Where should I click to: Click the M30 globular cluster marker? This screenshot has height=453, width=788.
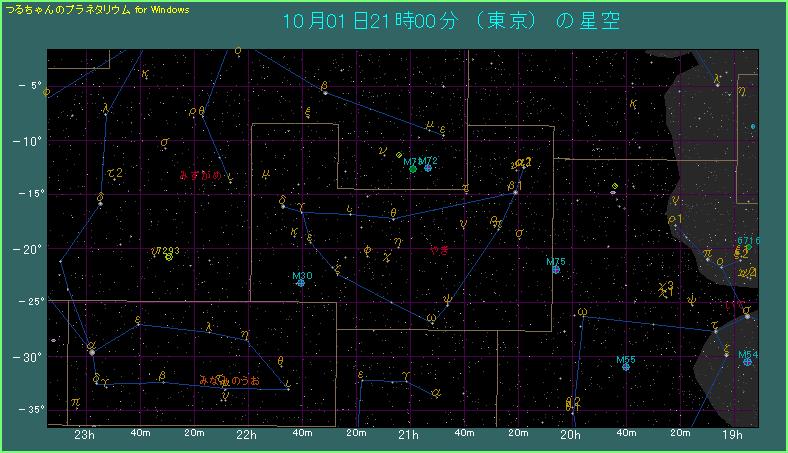[301, 283]
